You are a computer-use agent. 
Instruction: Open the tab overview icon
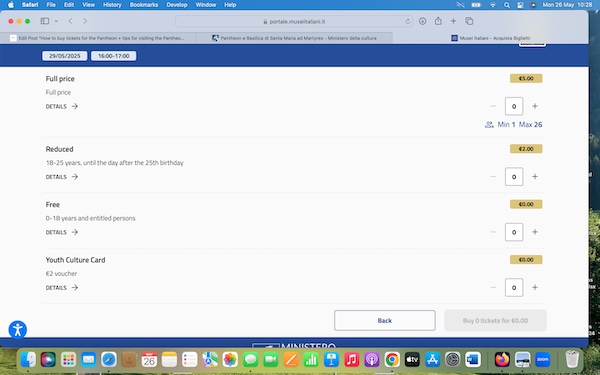469,21
